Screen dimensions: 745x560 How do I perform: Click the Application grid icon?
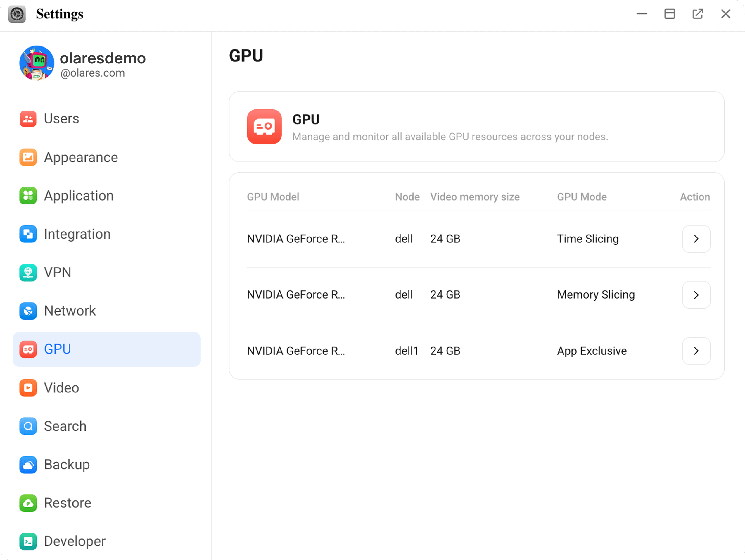coord(28,195)
